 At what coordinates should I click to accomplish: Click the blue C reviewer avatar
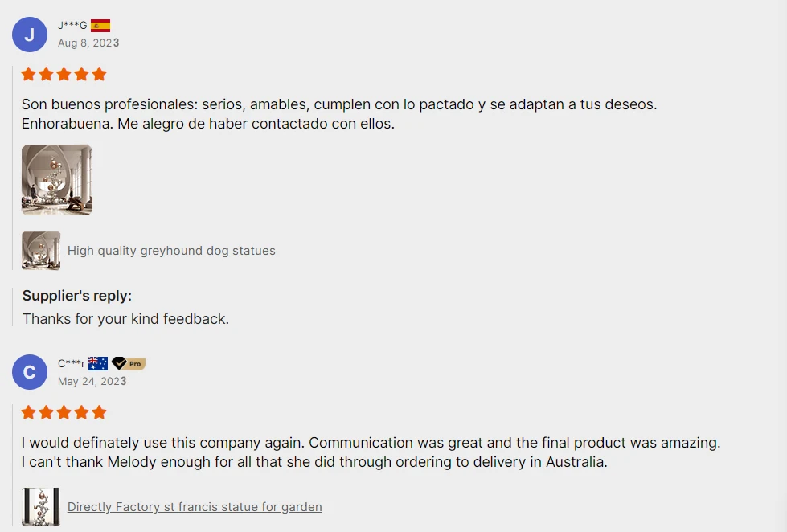click(30, 372)
